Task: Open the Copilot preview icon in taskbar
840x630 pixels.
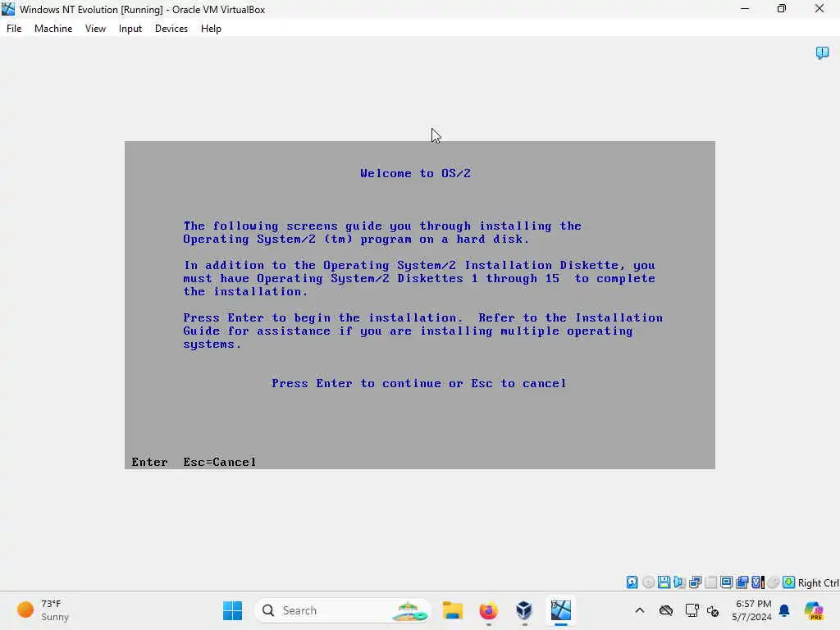Action: pyautogui.click(x=814, y=610)
